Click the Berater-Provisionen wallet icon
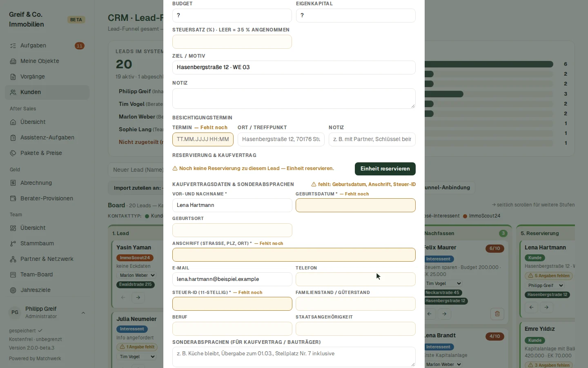This screenshot has width=588, height=368. (13, 199)
